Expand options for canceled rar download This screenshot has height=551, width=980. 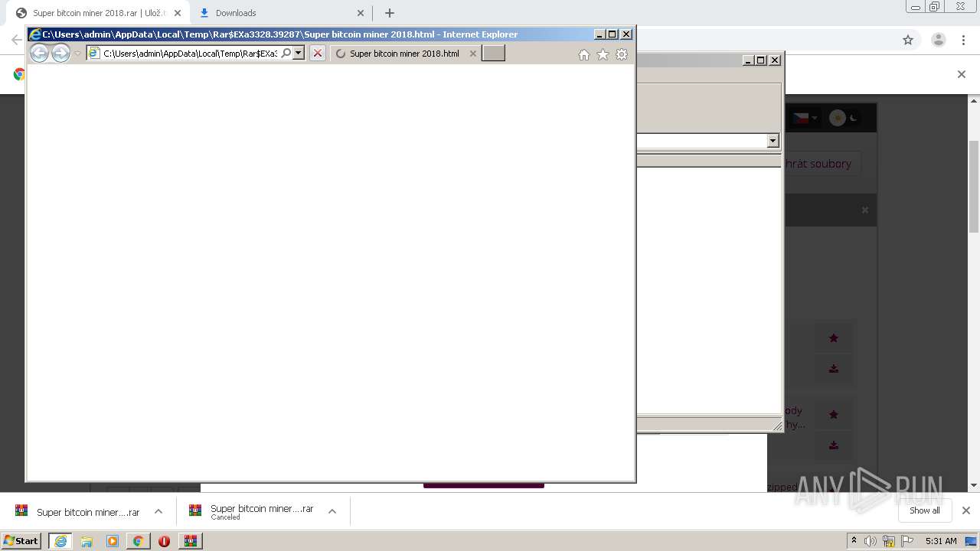click(x=332, y=511)
